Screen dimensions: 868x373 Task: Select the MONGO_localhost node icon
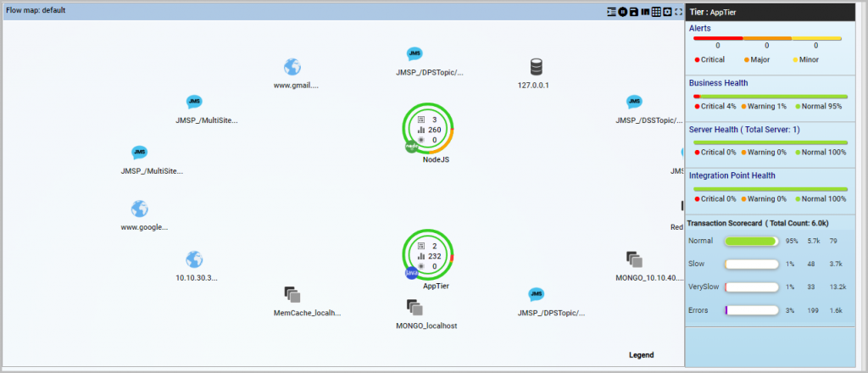415,308
